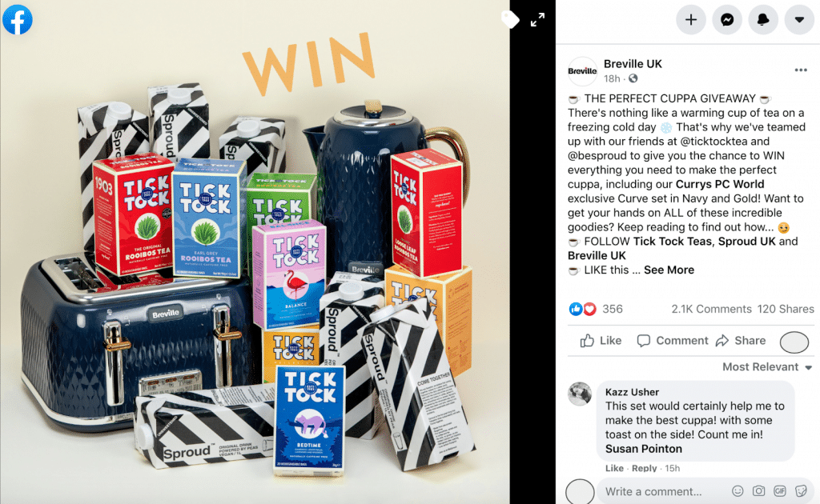Focus the Write a comment field
The height and width of the screenshot is (504, 820).
[x=665, y=491]
